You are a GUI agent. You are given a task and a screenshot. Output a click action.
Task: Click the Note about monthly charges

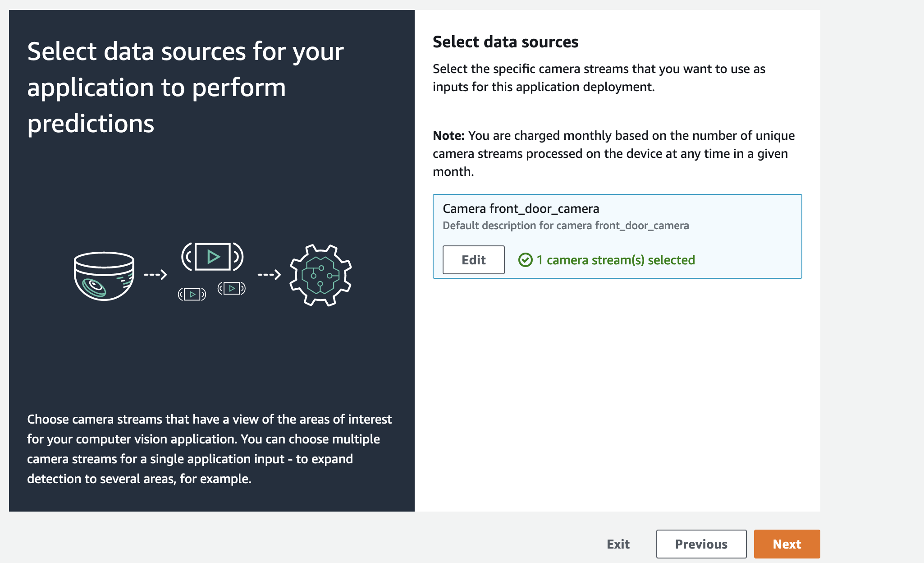pyautogui.click(x=614, y=153)
